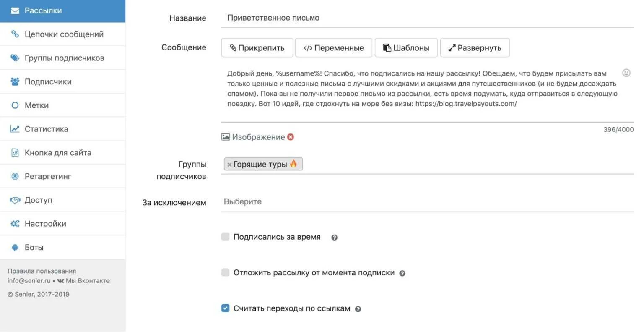Remove the attached image with the red X icon

291,137
